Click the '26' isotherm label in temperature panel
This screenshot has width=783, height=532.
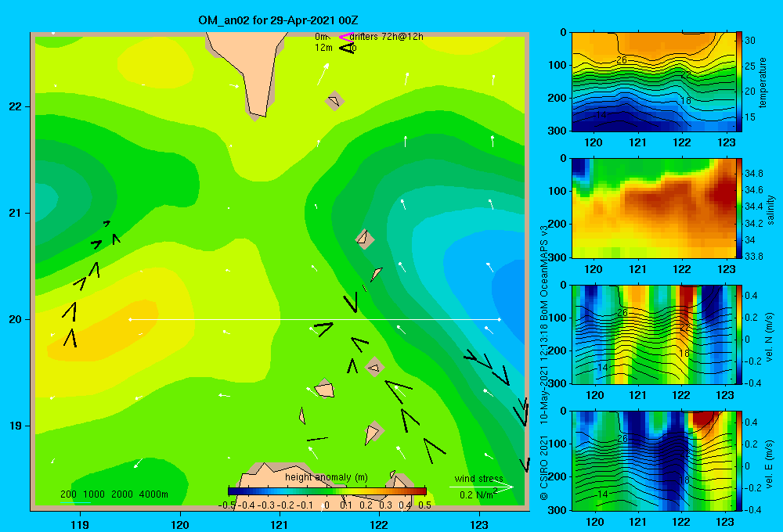pos(622,60)
